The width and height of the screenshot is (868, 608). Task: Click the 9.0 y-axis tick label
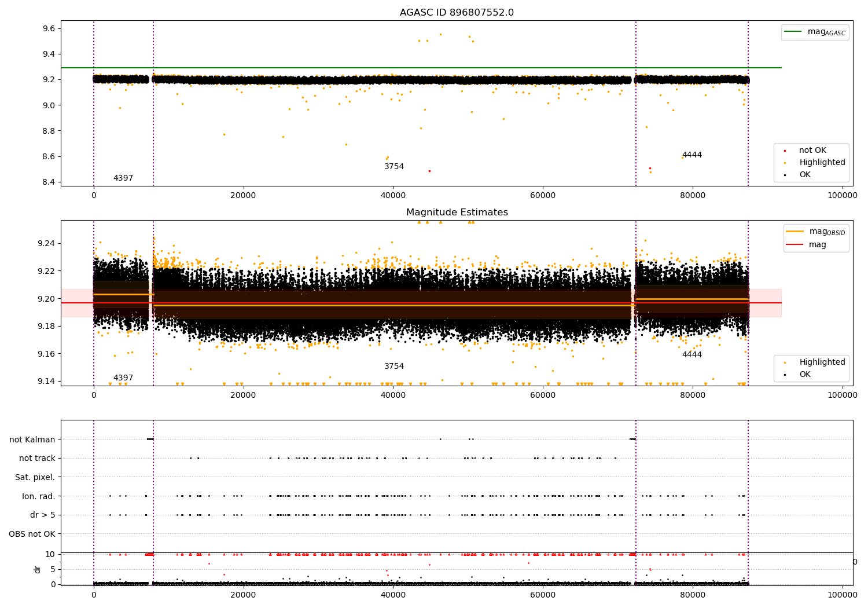click(49, 105)
